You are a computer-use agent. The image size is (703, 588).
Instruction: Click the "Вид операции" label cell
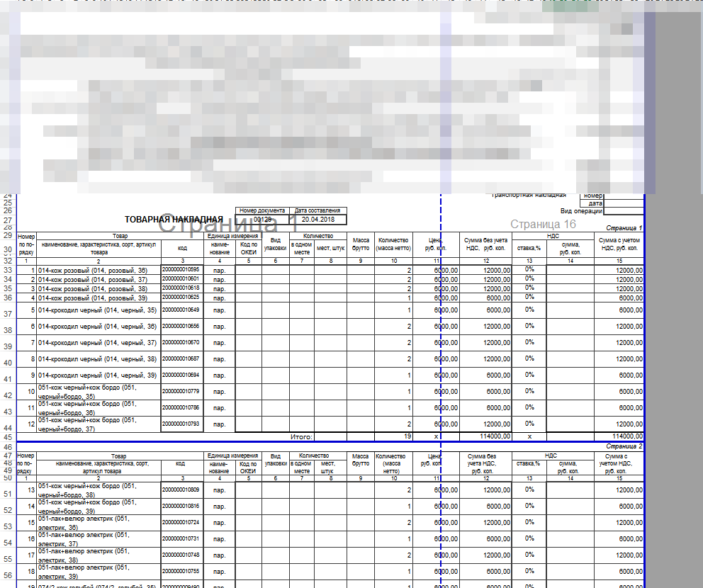pyautogui.click(x=581, y=211)
